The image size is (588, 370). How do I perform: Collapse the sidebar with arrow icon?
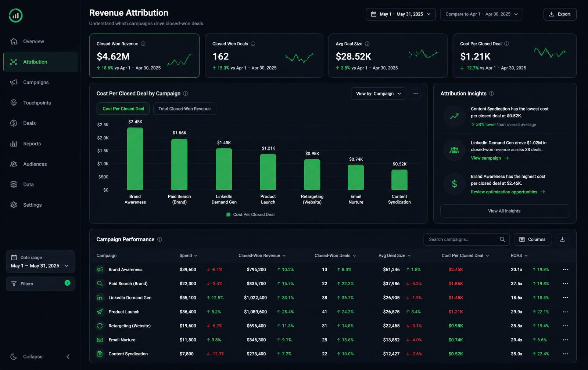click(68, 356)
